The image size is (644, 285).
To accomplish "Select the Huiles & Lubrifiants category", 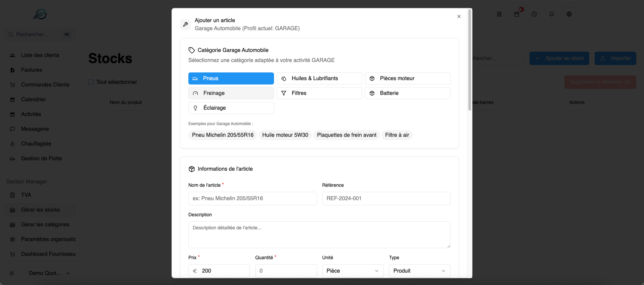I will click(x=319, y=78).
